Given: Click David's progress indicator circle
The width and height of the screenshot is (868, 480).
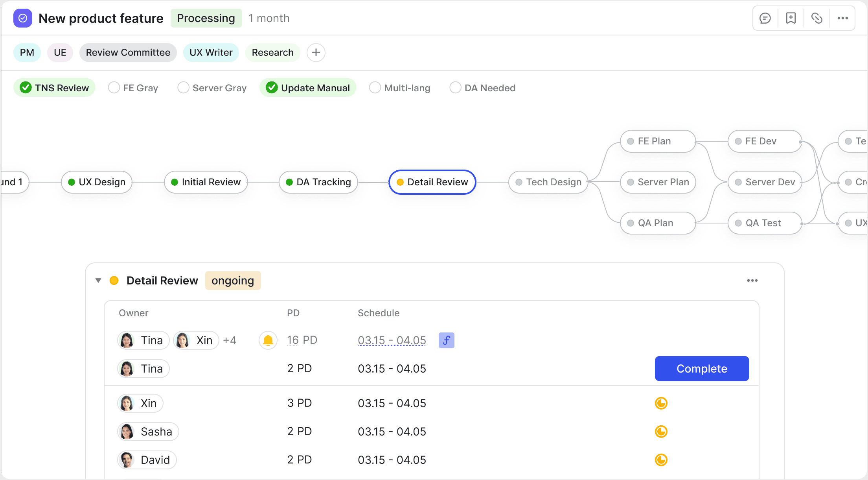Looking at the screenshot, I should pyautogui.click(x=661, y=459).
